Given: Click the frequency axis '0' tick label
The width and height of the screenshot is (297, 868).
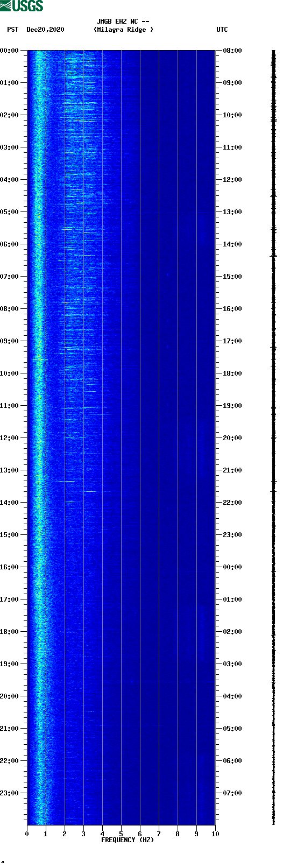Looking at the screenshot, I should coord(27,834).
